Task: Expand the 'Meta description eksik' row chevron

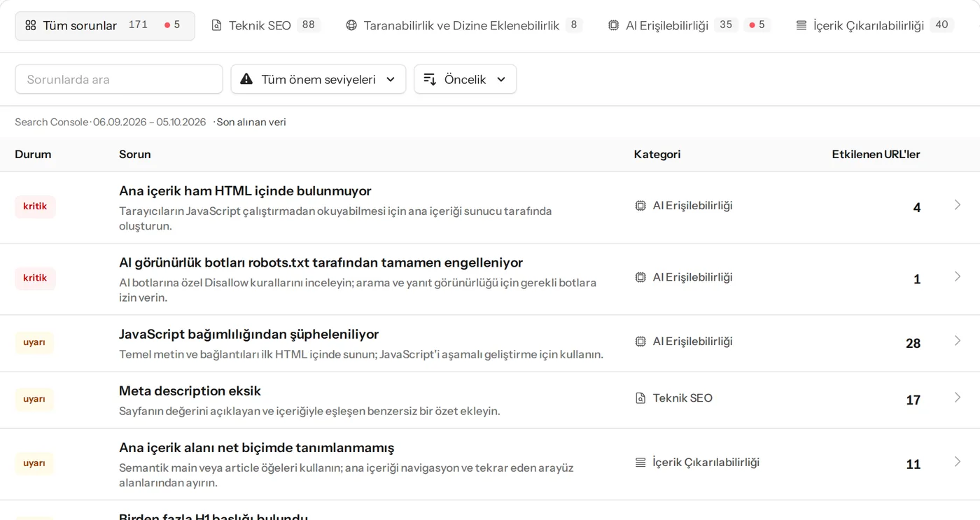Action: click(958, 398)
